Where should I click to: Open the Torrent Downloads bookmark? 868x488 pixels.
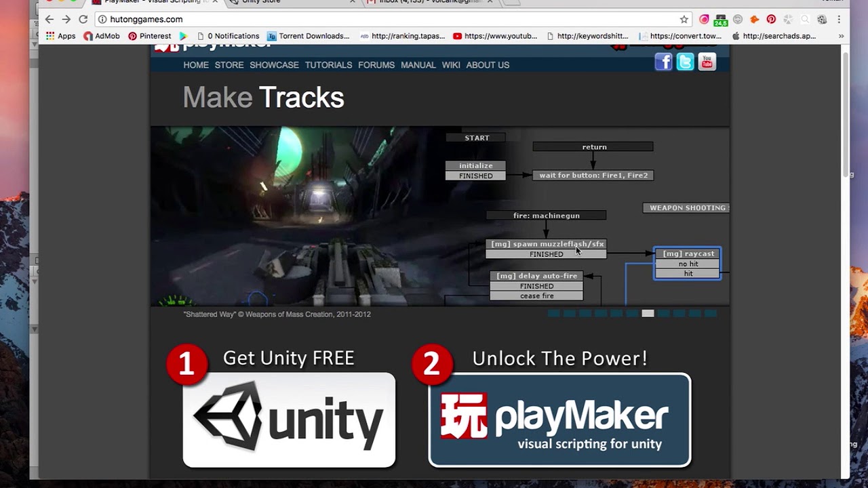point(309,36)
